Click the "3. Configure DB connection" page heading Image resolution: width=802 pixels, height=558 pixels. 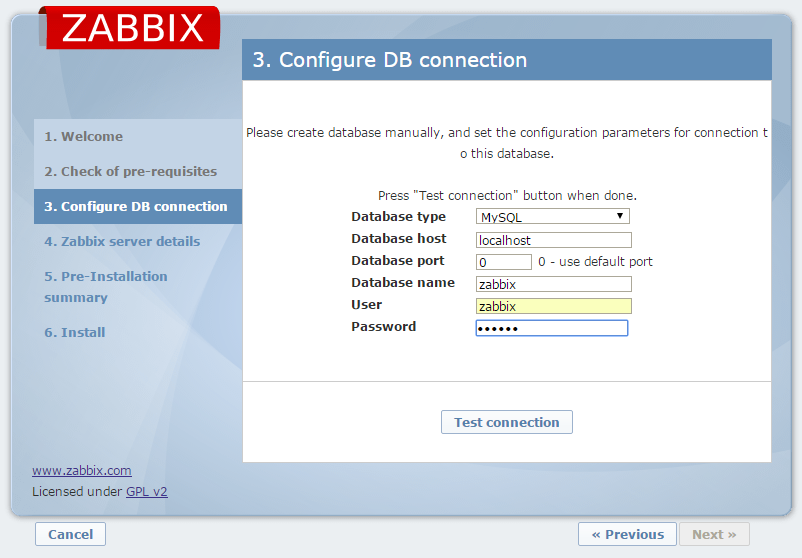pos(390,60)
